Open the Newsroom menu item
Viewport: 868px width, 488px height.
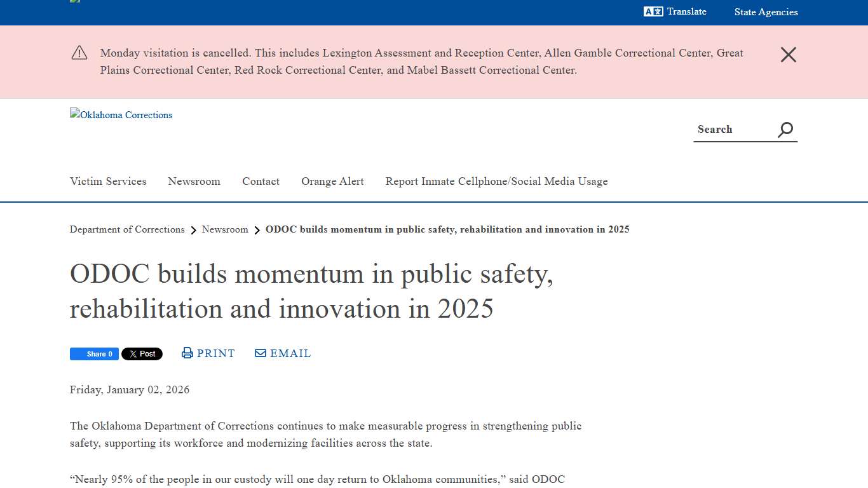click(194, 182)
